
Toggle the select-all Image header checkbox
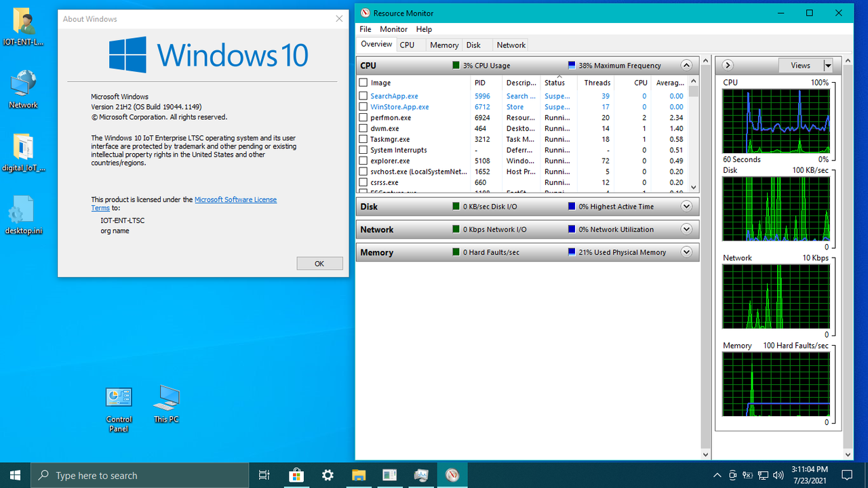tap(363, 83)
